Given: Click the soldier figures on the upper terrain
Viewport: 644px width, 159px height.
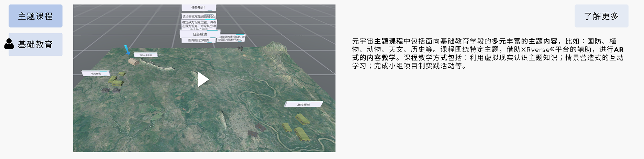Looking at the screenshot, I should pos(240,49).
